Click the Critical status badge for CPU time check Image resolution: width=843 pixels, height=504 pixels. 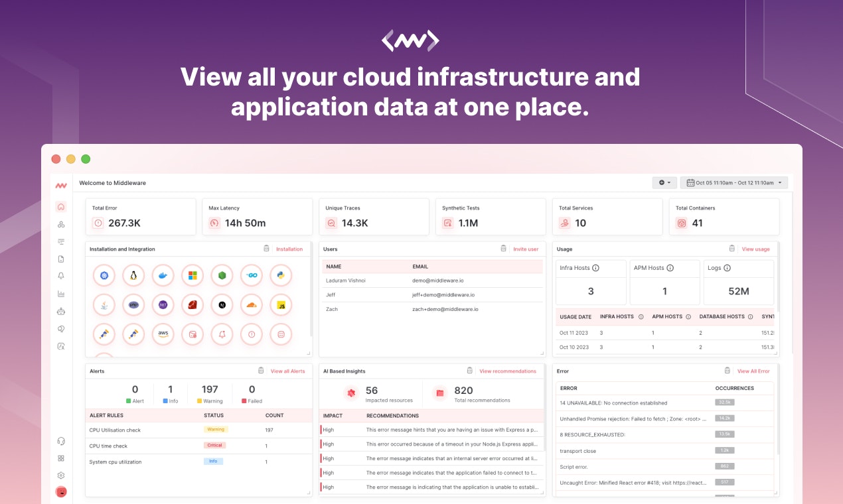[214, 445]
